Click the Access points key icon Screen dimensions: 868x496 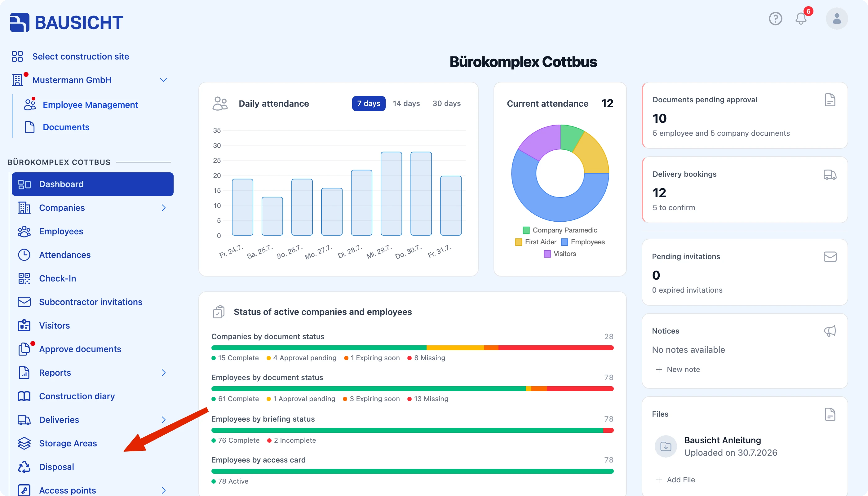24,490
